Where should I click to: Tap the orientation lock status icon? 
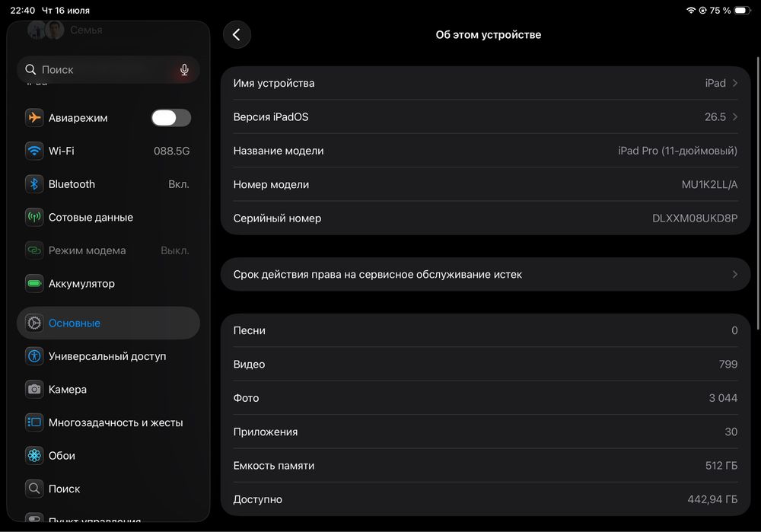click(x=702, y=10)
